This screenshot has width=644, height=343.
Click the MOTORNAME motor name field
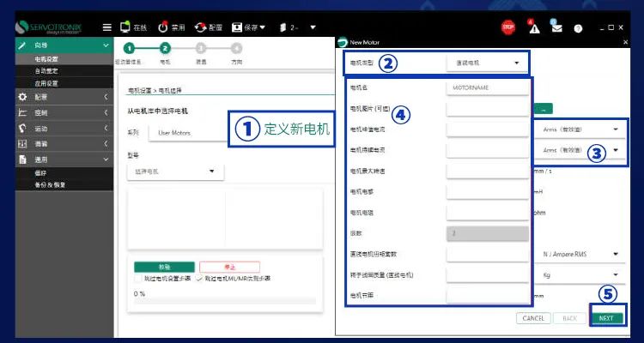[x=488, y=87]
